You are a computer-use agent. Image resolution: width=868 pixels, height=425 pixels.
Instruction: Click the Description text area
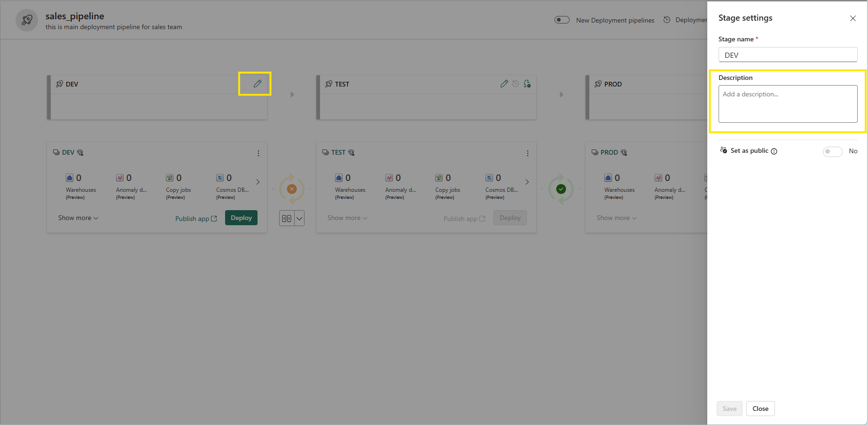[x=788, y=104]
